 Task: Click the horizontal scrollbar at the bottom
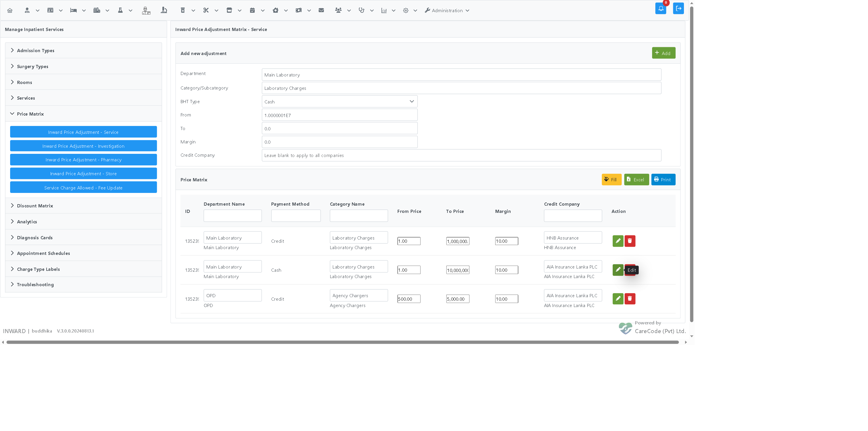[x=342, y=342]
